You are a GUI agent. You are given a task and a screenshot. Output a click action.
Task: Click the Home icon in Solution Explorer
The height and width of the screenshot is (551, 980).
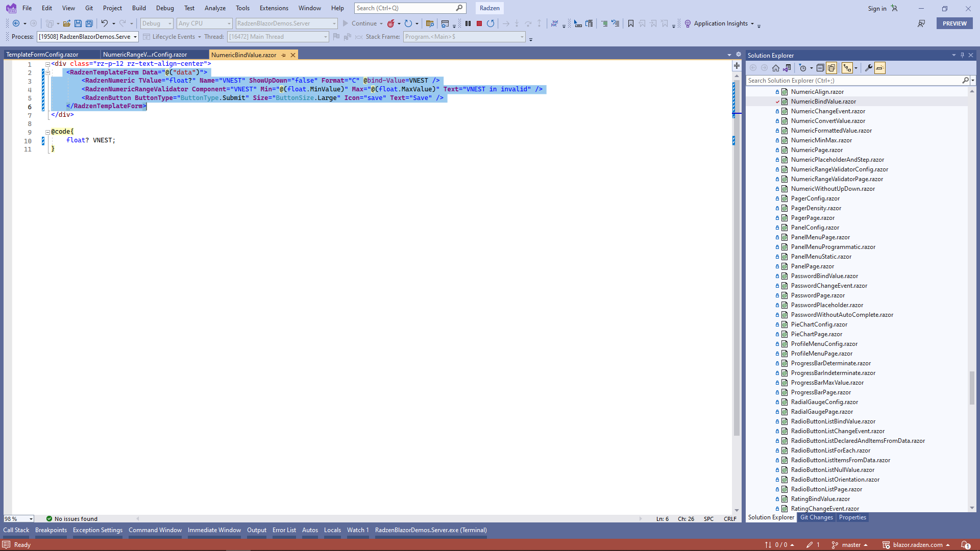click(776, 68)
